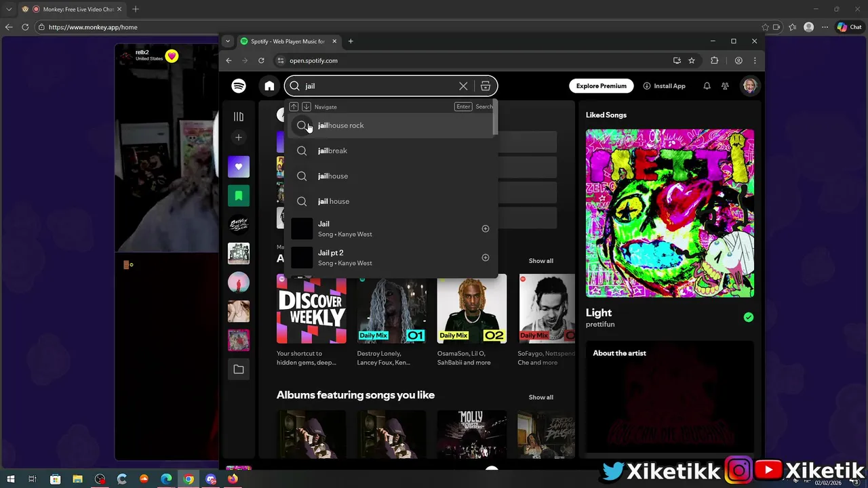Viewport: 868px width, 488px height.
Task: Click the Light album cover art
Action: click(x=670, y=213)
